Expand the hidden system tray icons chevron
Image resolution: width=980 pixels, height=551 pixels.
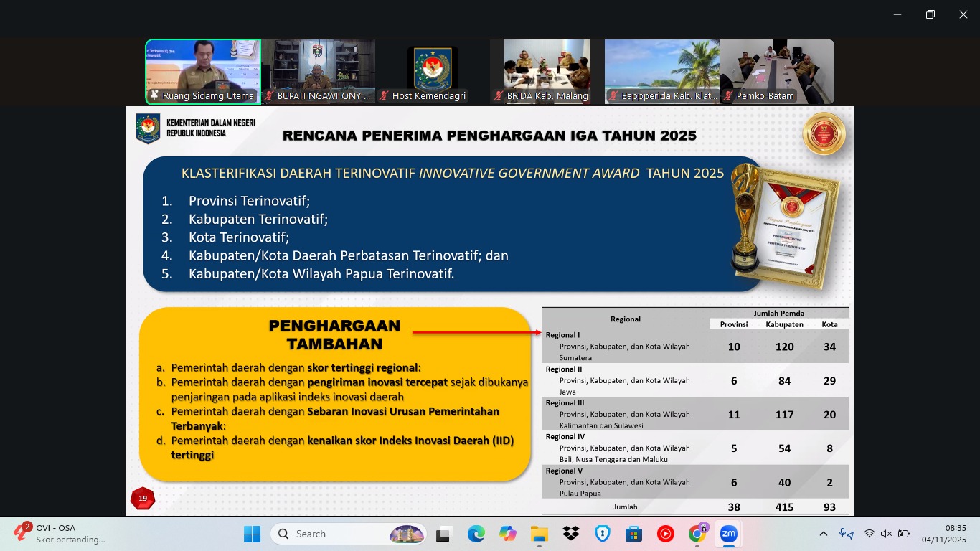click(x=824, y=534)
